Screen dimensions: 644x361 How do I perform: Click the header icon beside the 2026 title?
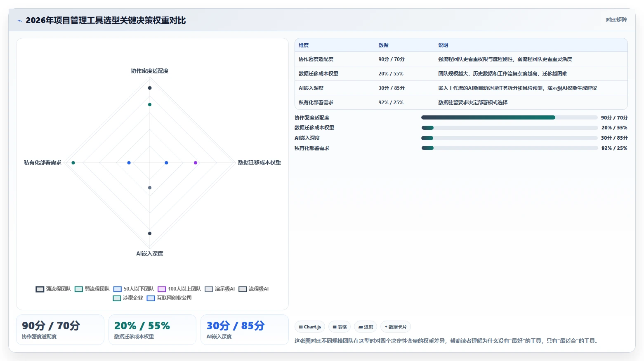(x=19, y=21)
